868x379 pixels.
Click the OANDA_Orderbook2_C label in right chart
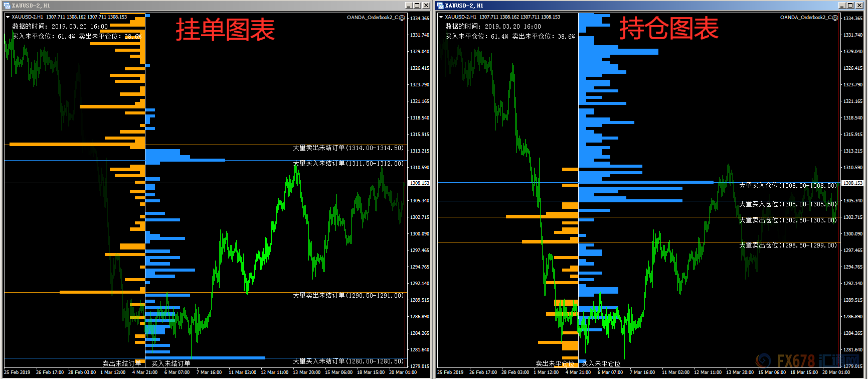[806, 18]
